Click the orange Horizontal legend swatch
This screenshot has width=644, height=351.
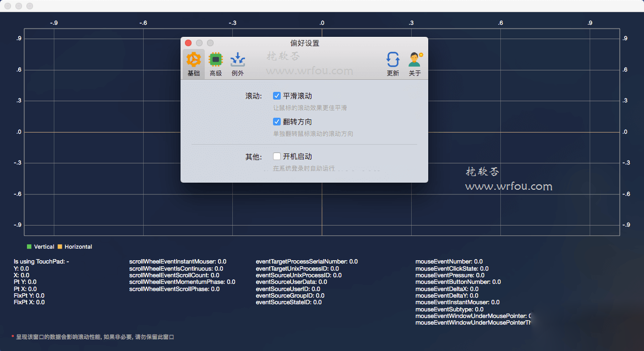coord(60,246)
